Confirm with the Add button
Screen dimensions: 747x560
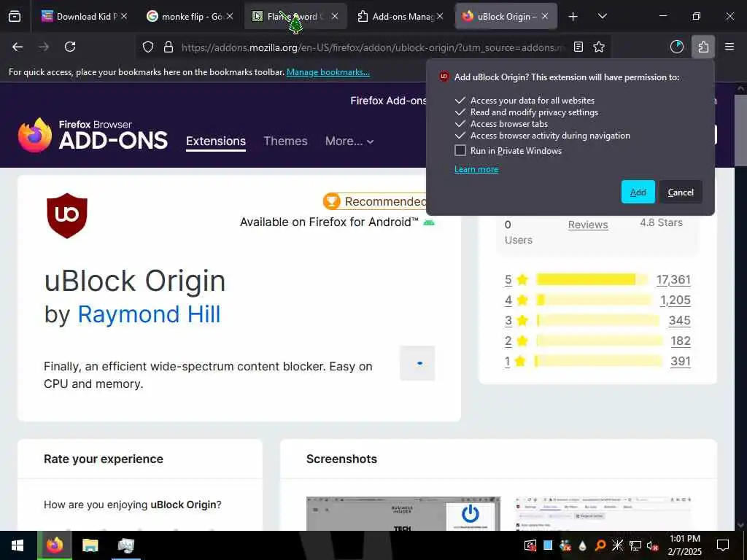638,192
